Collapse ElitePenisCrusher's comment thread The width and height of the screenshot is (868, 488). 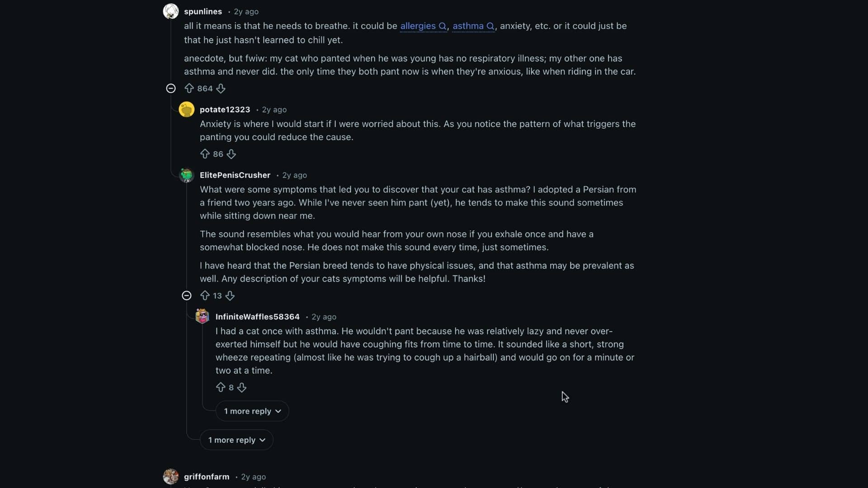(187, 295)
